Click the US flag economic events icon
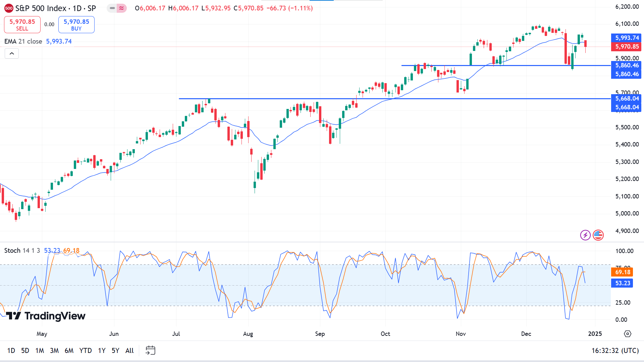 [x=598, y=235]
